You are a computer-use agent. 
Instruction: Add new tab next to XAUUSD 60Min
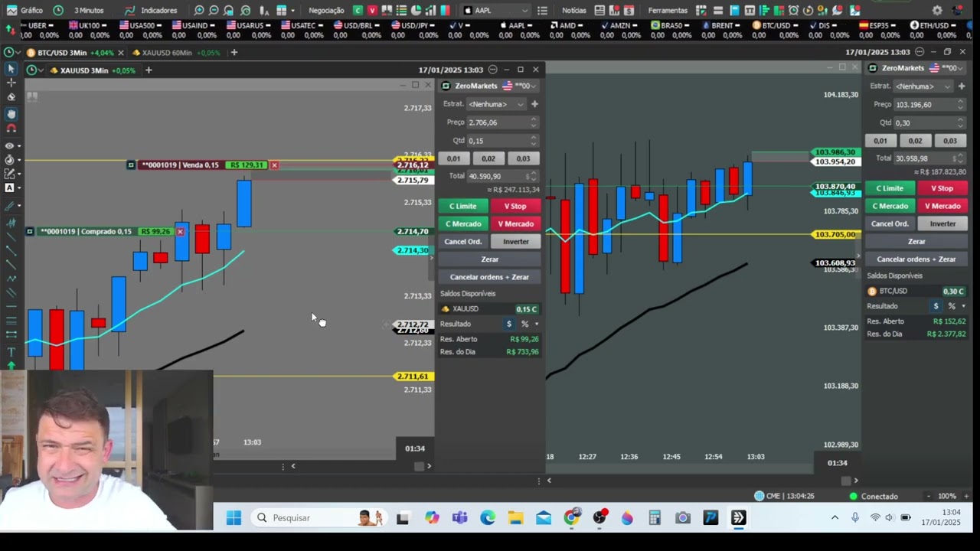click(234, 53)
